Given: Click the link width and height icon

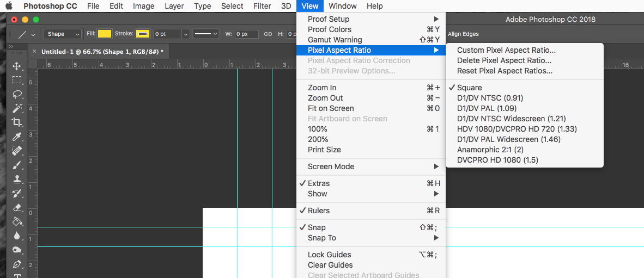Looking at the screenshot, I should 268,34.
